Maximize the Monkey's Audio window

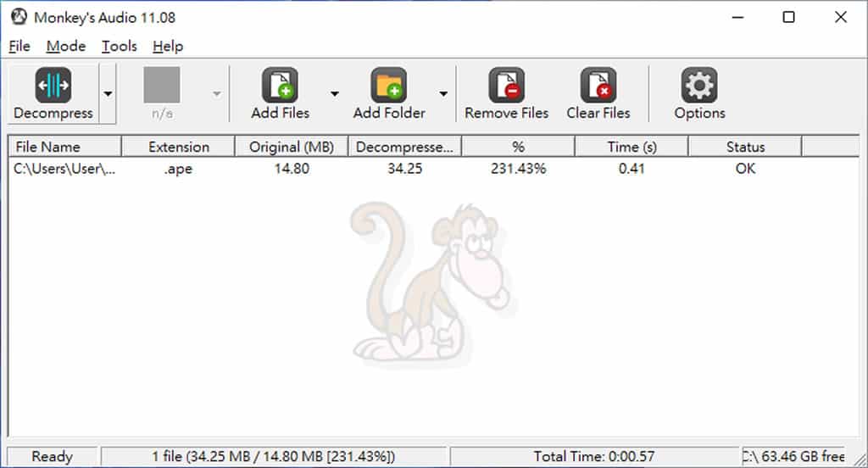[x=789, y=17]
